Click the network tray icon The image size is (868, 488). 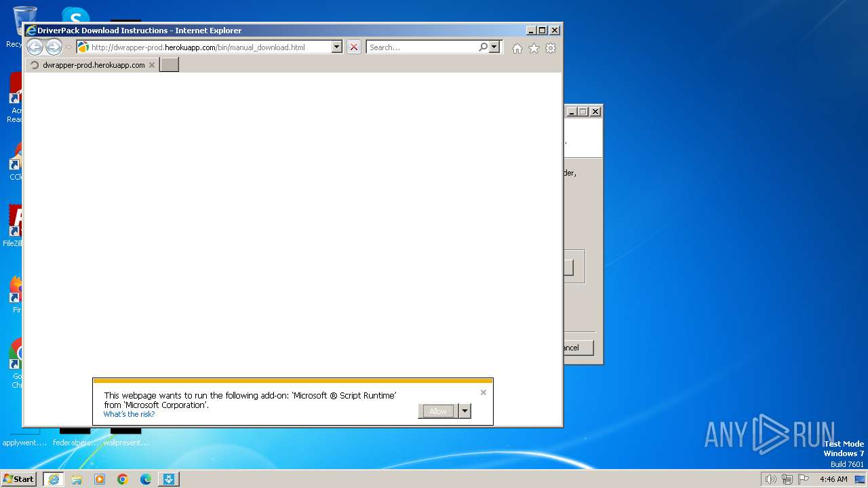(x=787, y=479)
